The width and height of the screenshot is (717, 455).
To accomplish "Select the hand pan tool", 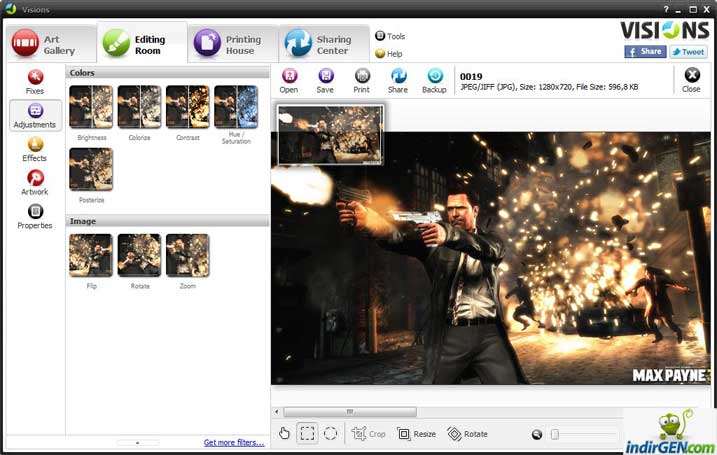I will [x=284, y=433].
